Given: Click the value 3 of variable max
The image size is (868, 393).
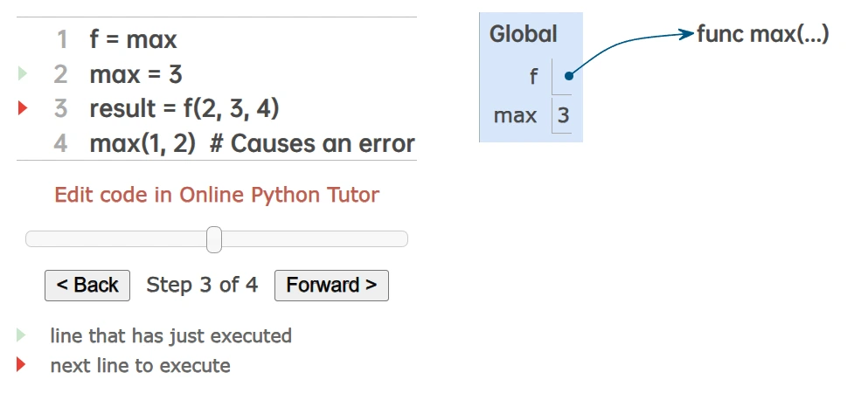Looking at the screenshot, I should tap(563, 114).
